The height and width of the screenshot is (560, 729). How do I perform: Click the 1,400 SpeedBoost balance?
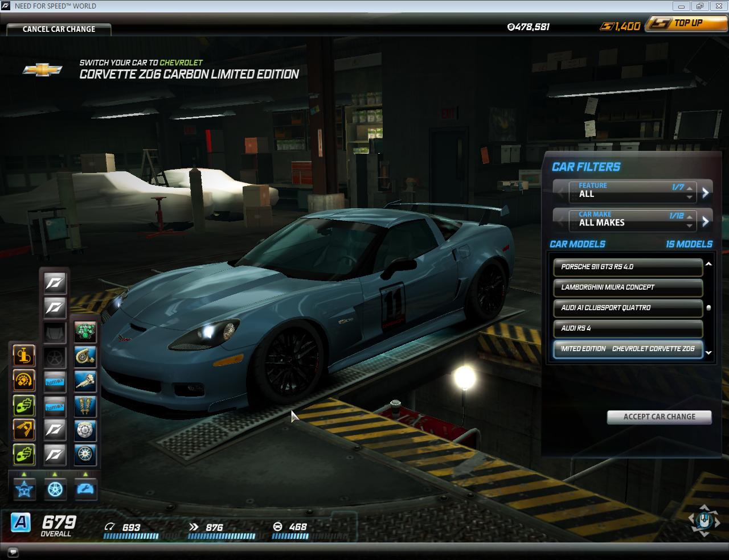coord(628,26)
